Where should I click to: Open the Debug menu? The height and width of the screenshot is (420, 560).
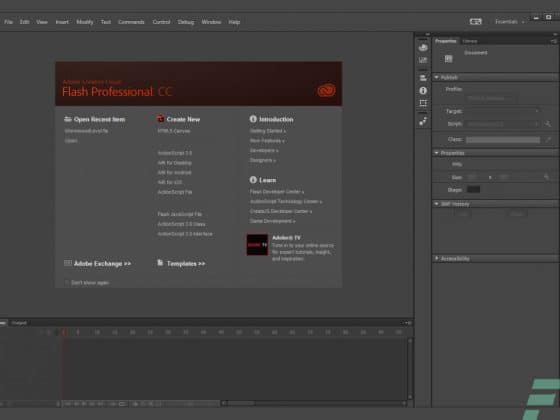186,22
